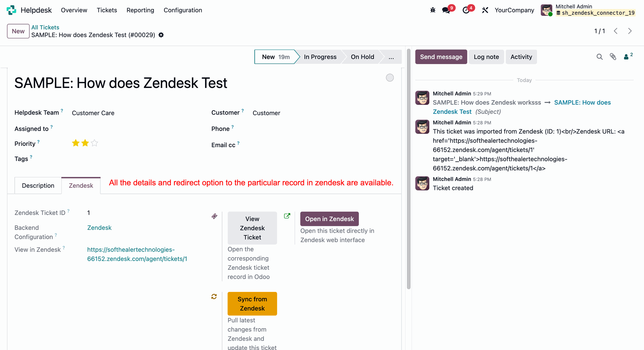Open the activities clock icon
This screenshot has height=350, width=644.
[x=466, y=10]
